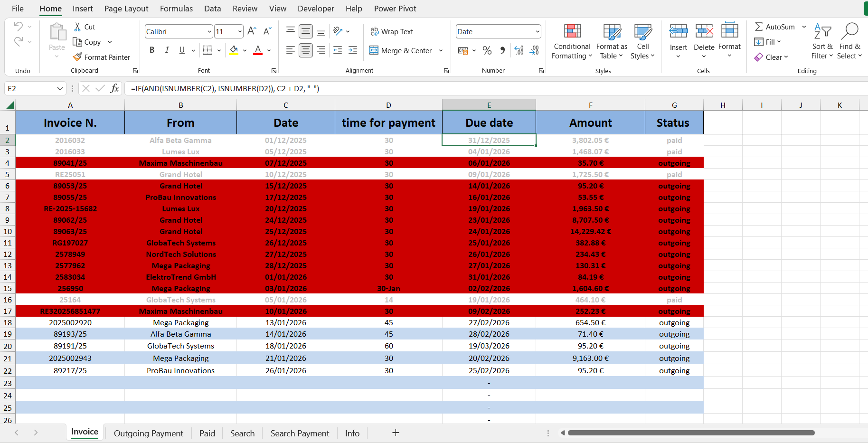The image size is (868, 443).
Task: Expand the Calibri font name dropdown
Action: point(209,32)
